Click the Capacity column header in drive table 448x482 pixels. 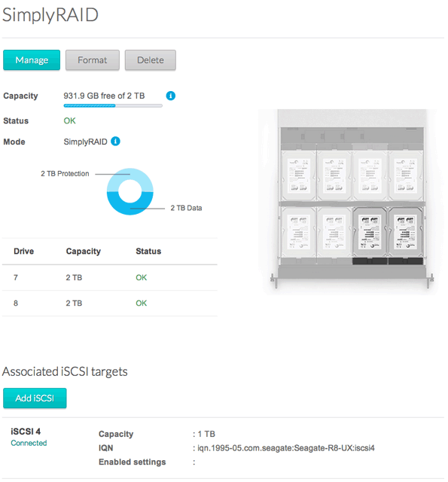(84, 252)
